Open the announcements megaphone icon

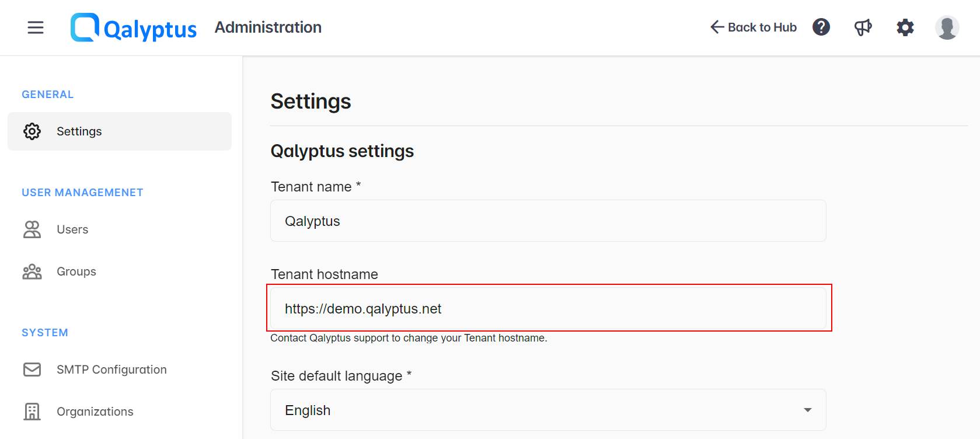(x=863, y=27)
